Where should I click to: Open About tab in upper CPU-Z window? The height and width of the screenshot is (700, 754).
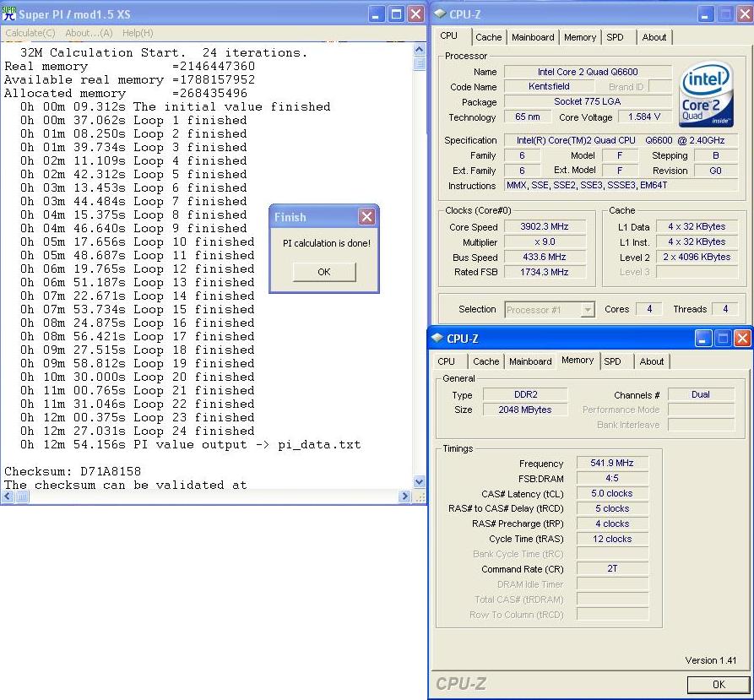(x=654, y=37)
